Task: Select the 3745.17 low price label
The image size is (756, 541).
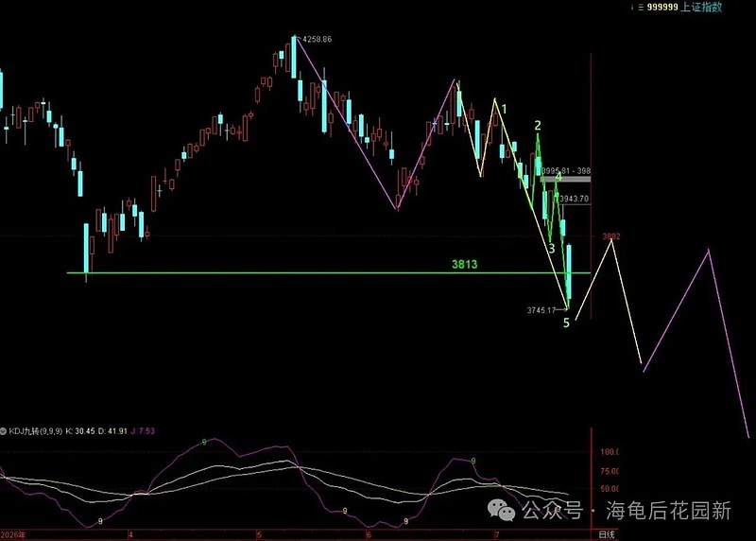Action: (x=541, y=310)
